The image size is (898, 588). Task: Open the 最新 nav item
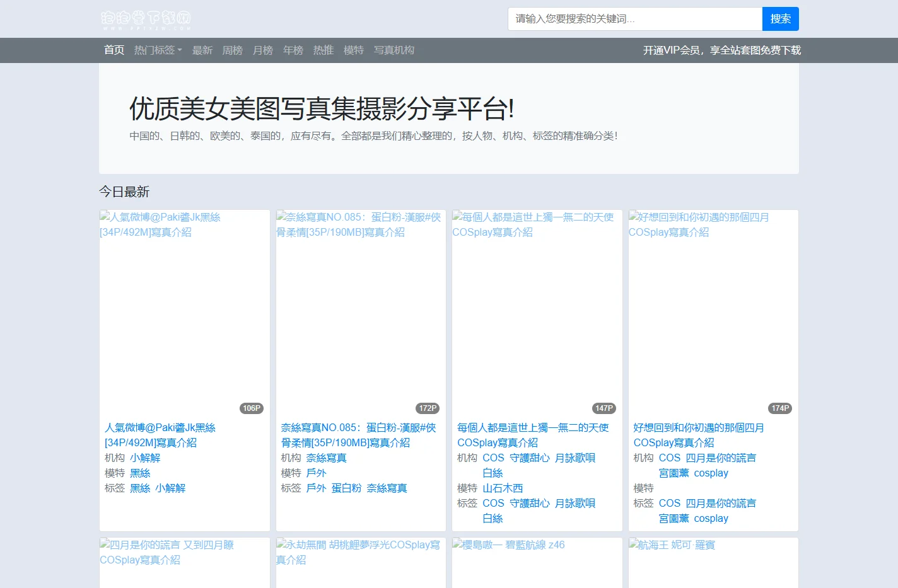pos(202,50)
